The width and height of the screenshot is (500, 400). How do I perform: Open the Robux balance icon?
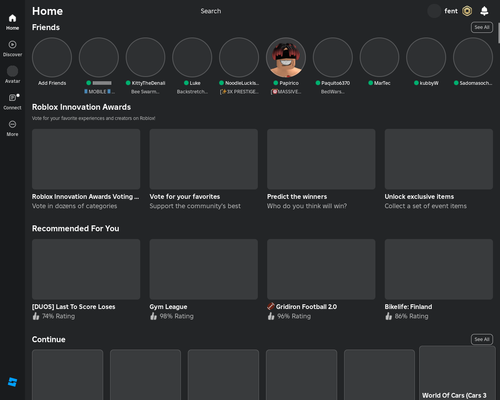467,11
